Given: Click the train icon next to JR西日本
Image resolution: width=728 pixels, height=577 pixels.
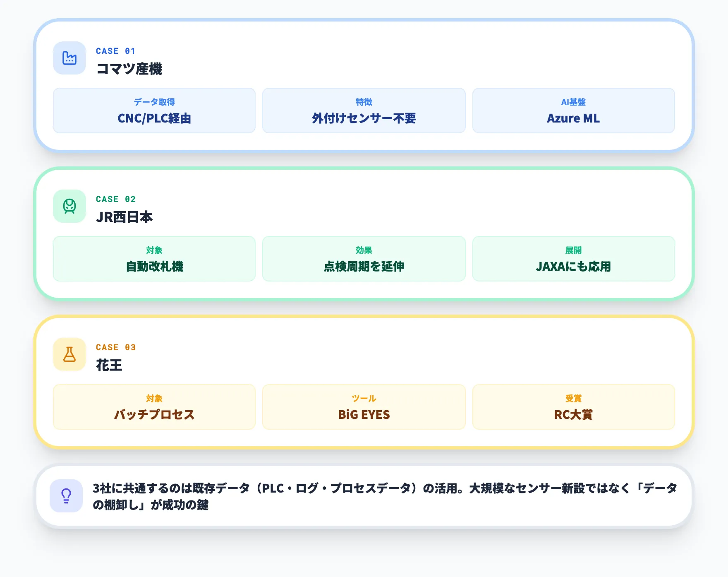Looking at the screenshot, I should pyautogui.click(x=69, y=206).
